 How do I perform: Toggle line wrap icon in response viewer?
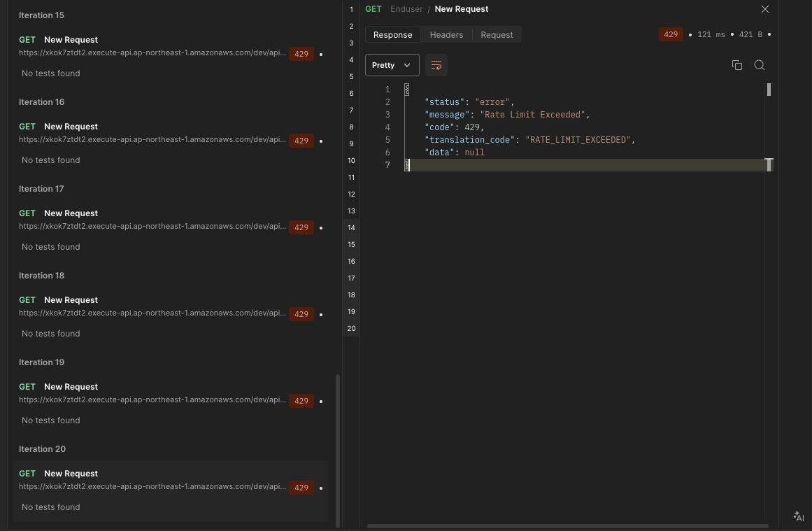click(436, 65)
